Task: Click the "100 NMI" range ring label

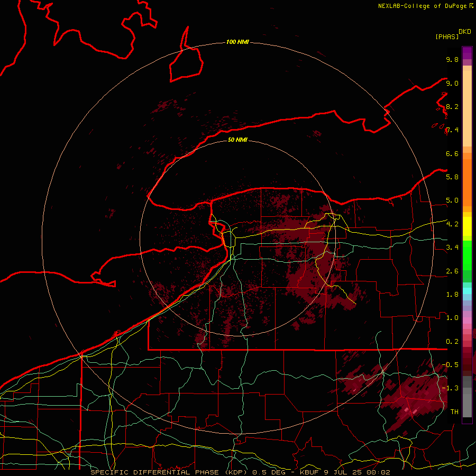Action: [x=237, y=42]
